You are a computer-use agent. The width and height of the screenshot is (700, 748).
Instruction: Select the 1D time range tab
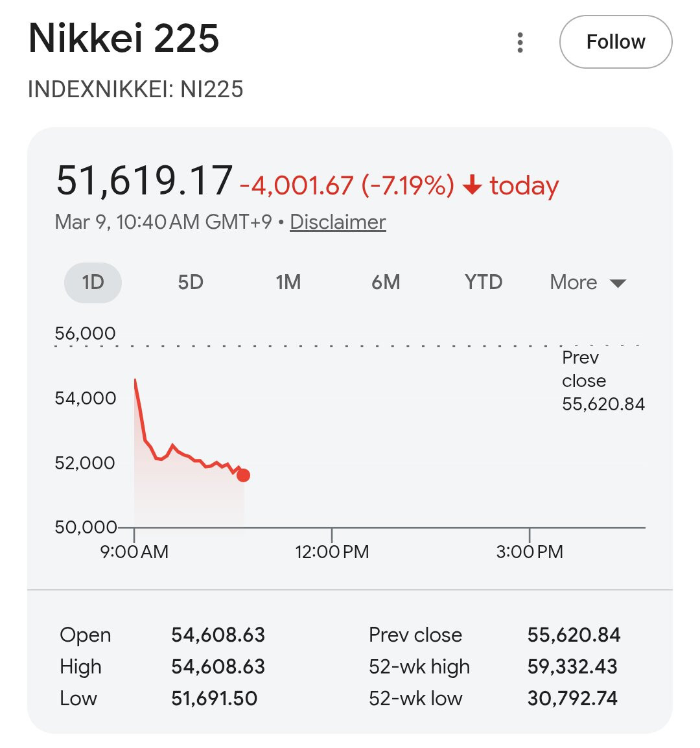point(93,283)
